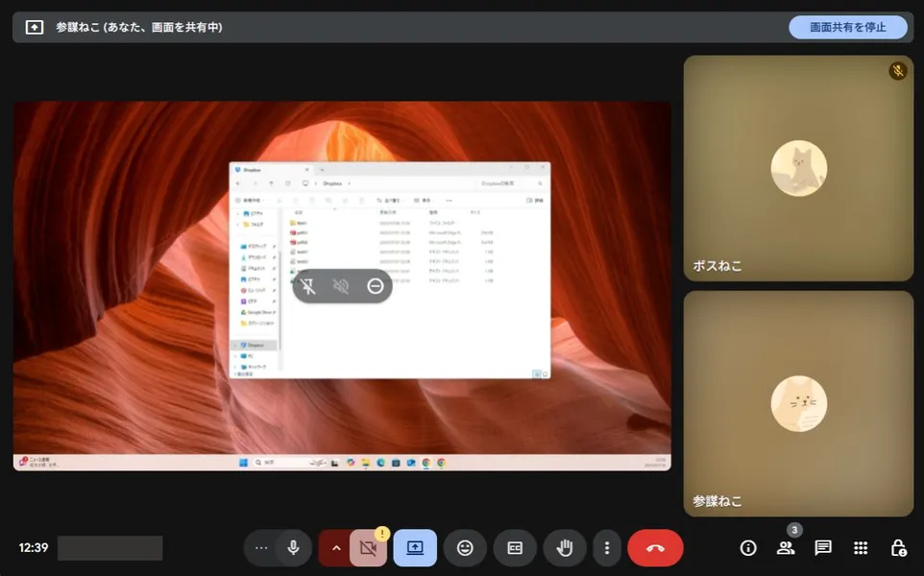This screenshot has height=576, width=924.
Task: Refresh the shared Explorer window
Action: 287,183
